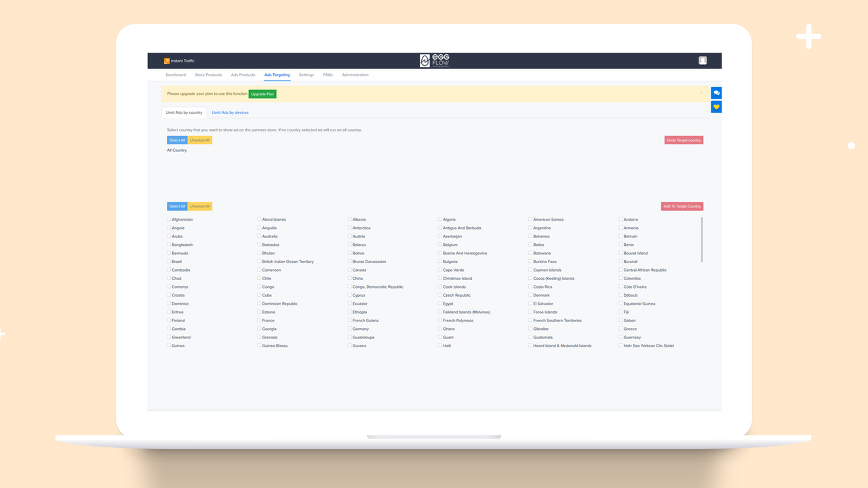Click the Instant Traffic app icon
Image resolution: width=868 pixels, height=488 pixels.
[167, 61]
